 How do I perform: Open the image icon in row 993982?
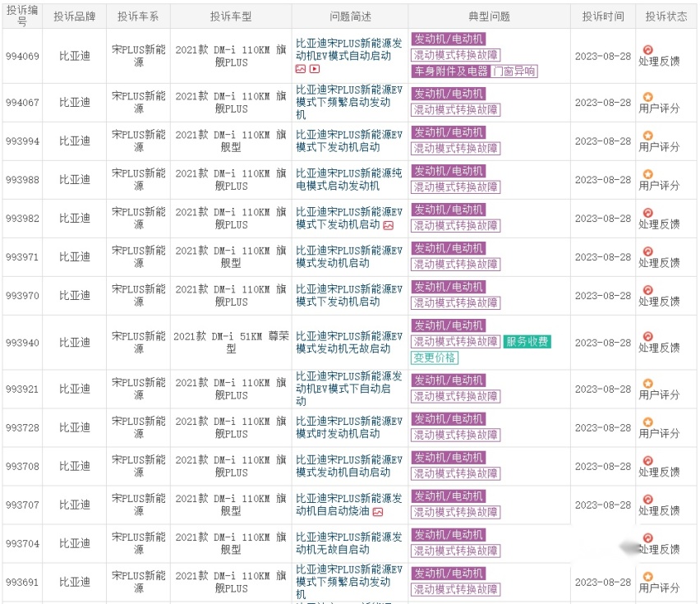pyautogui.click(x=389, y=225)
